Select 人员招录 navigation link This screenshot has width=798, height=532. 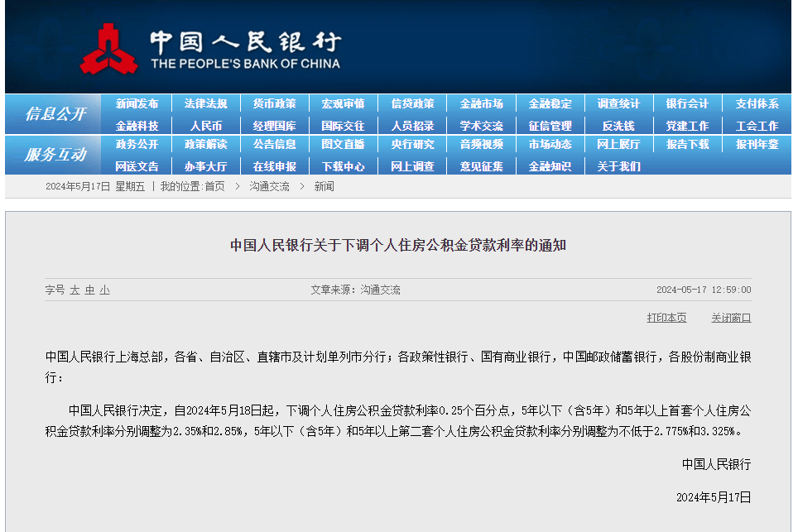(412, 126)
